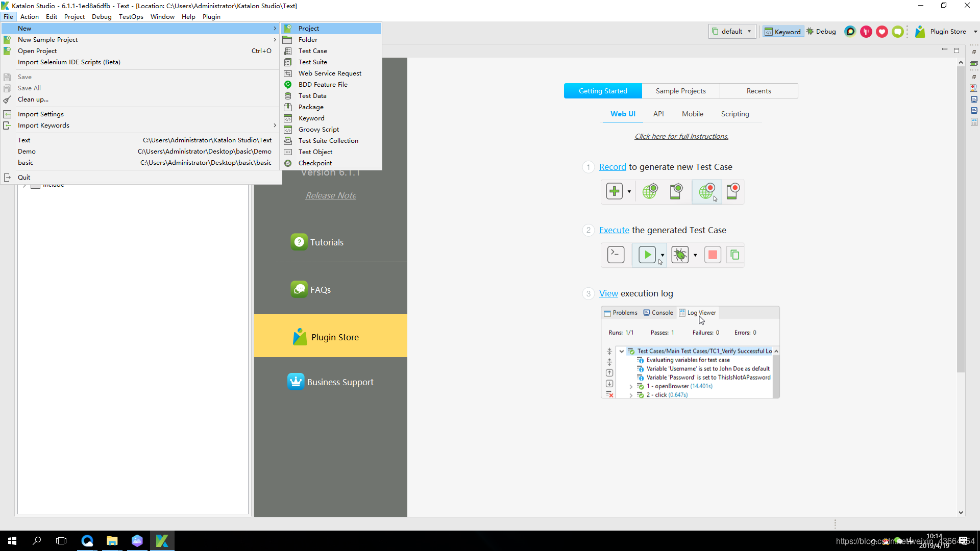Click the scroll-down arrow of the main panel

point(961,513)
